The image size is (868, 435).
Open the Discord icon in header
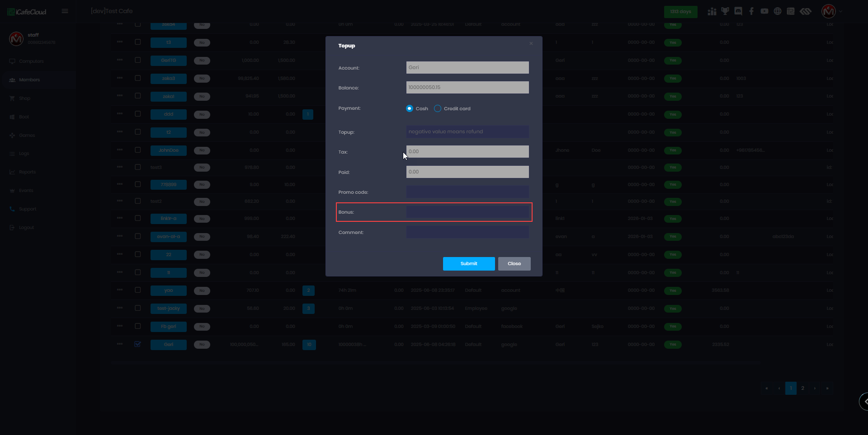pyautogui.click(x=738, y=11)
